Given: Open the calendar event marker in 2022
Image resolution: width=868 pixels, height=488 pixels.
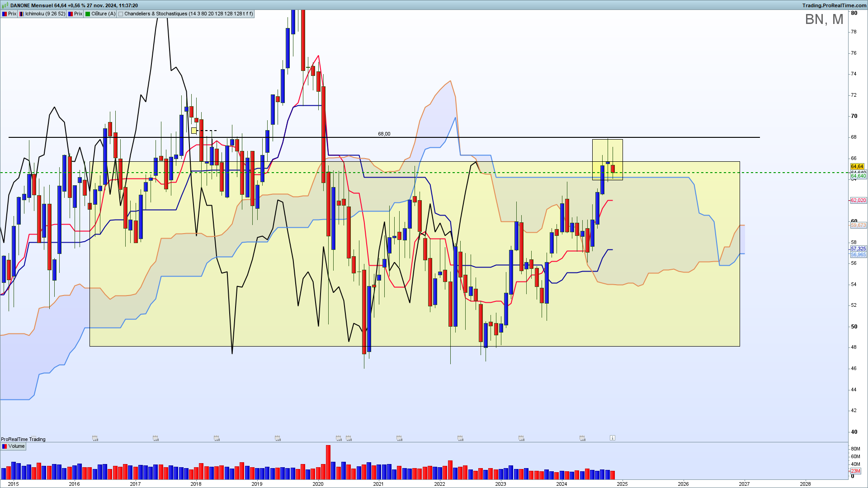Looking at the screenshot, I should [460, 438].
